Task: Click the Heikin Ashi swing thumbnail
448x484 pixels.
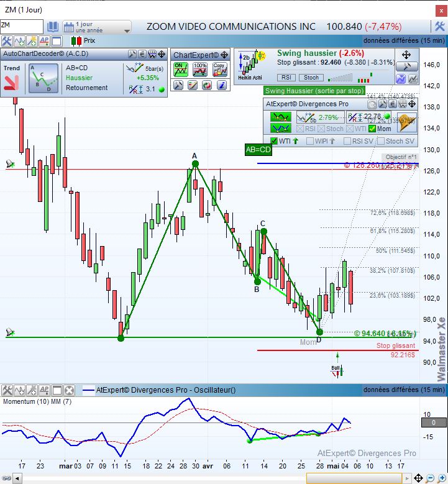Action: pyautogui.click(x=252, y=65)
